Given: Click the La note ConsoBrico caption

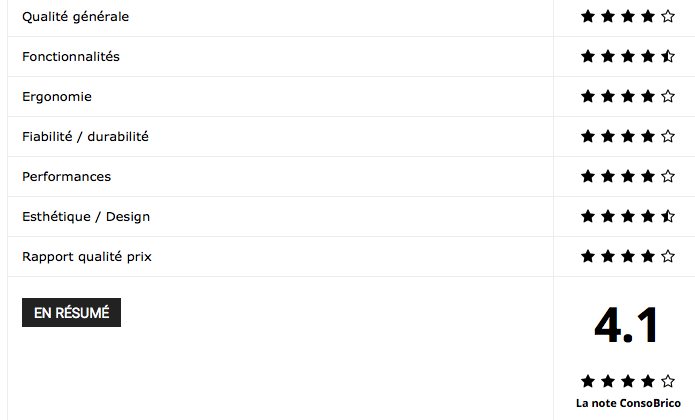Looking at the screenshot, I should click(x=628, y=403).
